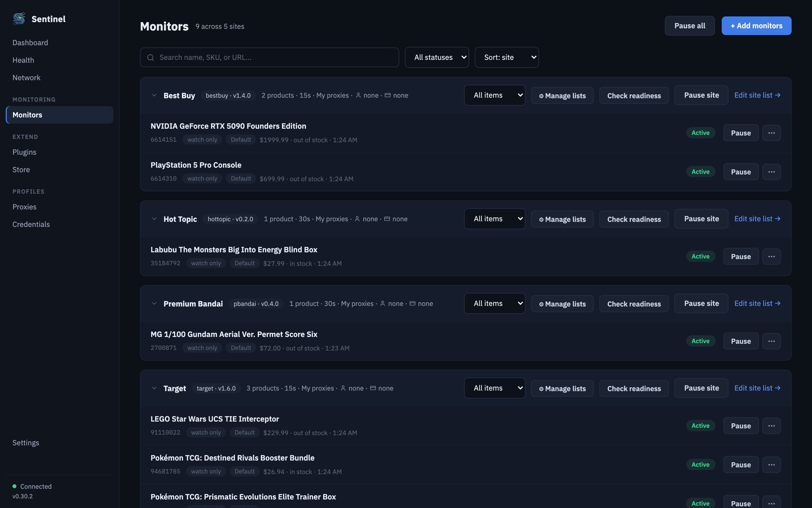The width and height of the screenshot is (812, 508).
Task: Open more options for Destined Rivals Booster Bundle
Action: (x=771, y=465)
